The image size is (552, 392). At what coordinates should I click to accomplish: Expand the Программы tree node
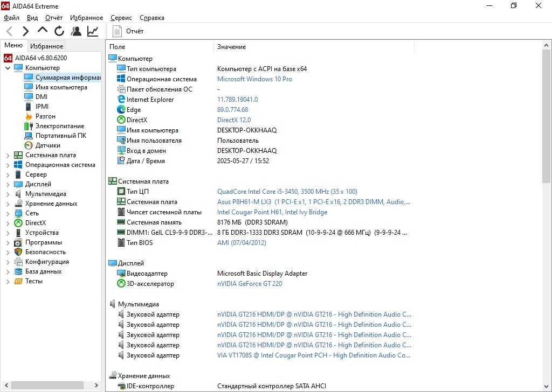8,243
